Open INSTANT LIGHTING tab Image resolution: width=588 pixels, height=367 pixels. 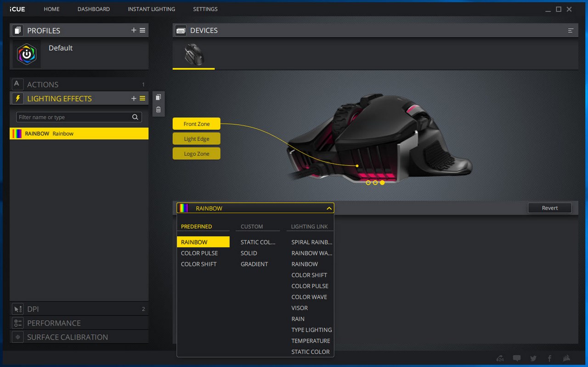[151, 9]
